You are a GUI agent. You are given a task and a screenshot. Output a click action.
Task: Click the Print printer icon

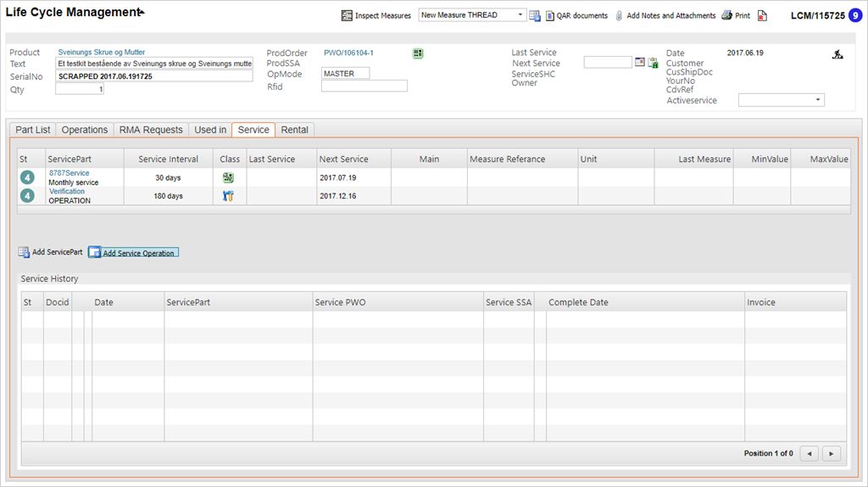[x=726, y=15]
